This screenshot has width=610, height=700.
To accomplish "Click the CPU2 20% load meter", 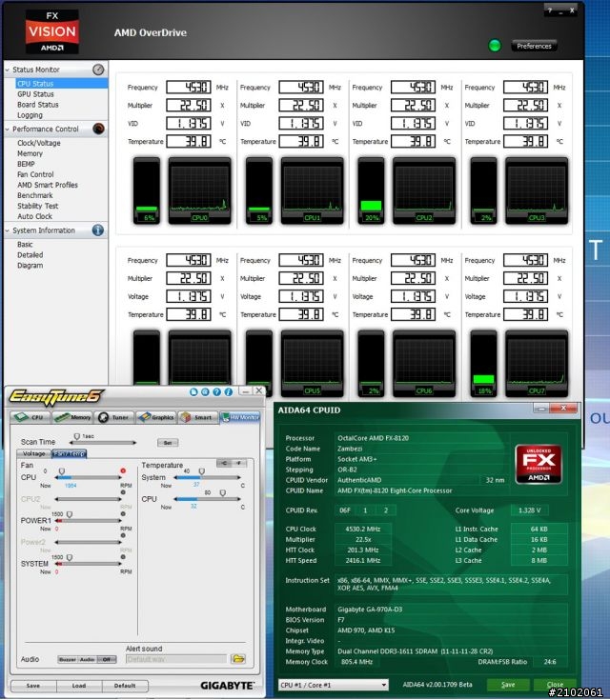I will coord(371,190).
